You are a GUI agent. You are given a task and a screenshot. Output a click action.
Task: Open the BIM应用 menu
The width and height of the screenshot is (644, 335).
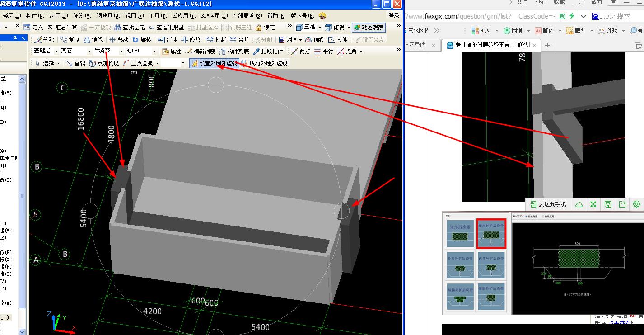coord(214,16)
